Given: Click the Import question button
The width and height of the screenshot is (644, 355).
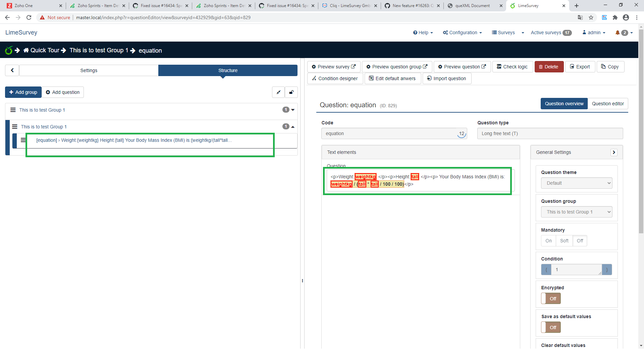Looking at the screenshot, I should pos(447,78).
